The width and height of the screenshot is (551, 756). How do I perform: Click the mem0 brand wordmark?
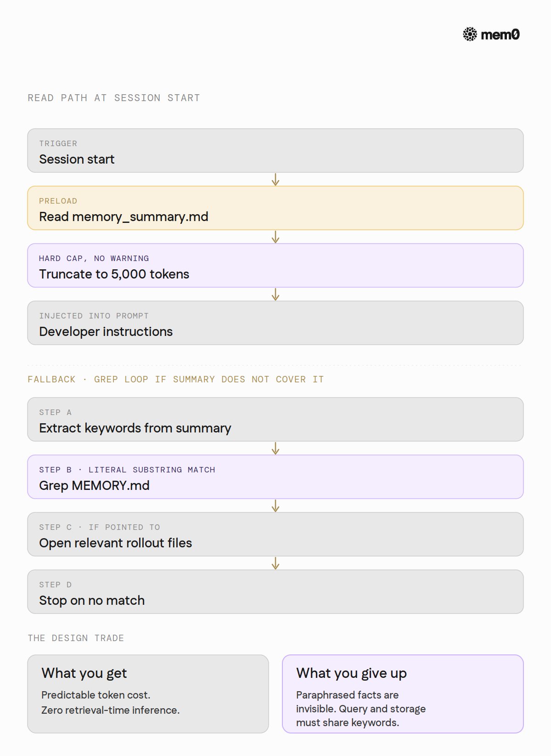500,34
